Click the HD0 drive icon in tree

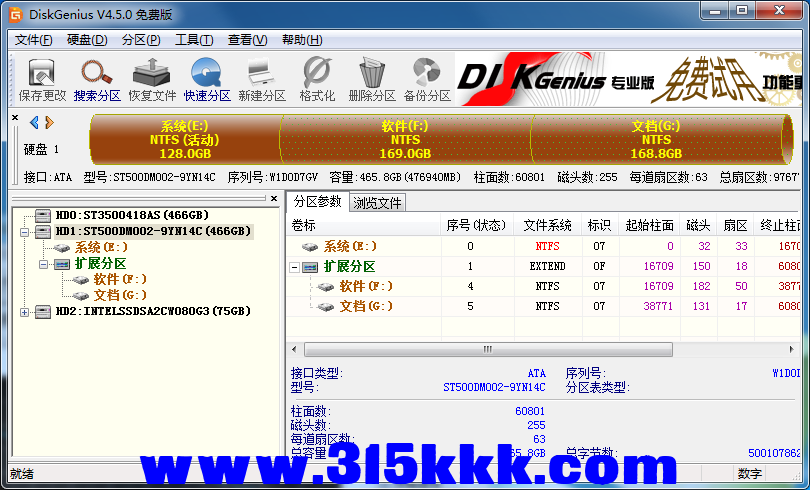click(43, 215)
